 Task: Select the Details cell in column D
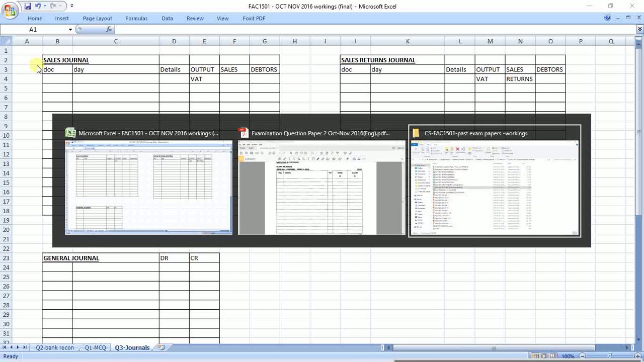click(x=174, y=69)
